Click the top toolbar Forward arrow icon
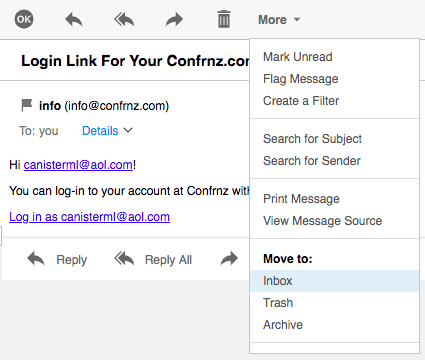425x360 pixels. coord(174,19)
